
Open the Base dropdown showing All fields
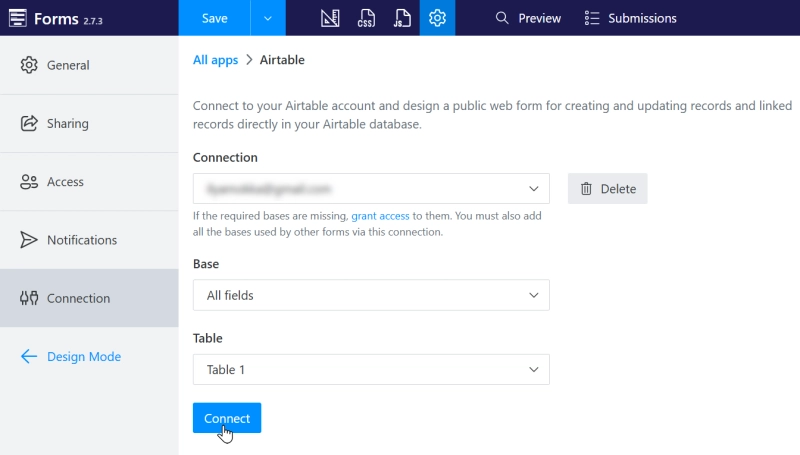click(371, 295)
